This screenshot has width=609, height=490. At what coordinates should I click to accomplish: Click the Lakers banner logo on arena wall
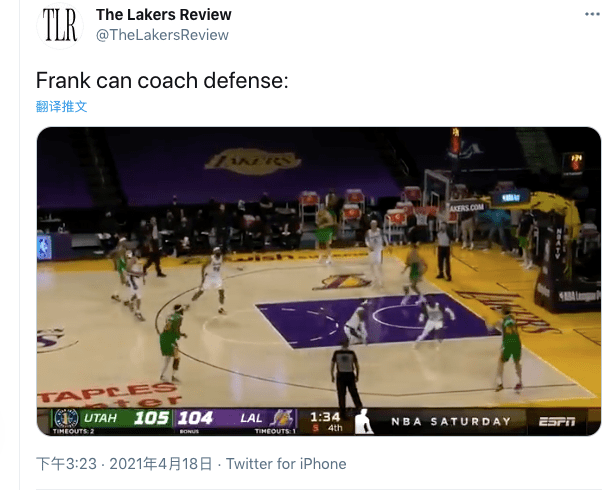[252, 161]
